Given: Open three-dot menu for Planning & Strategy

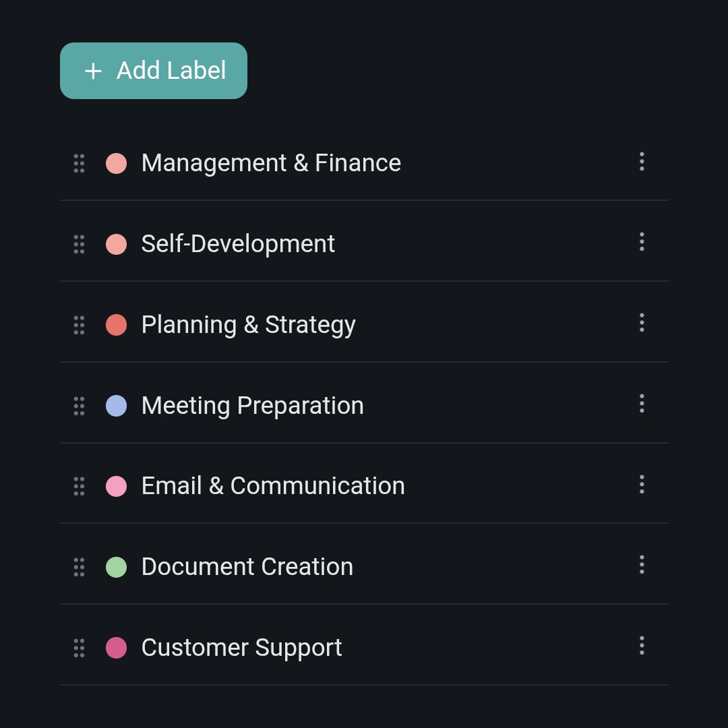Looking at the screenshot, I should coord(642,323).
